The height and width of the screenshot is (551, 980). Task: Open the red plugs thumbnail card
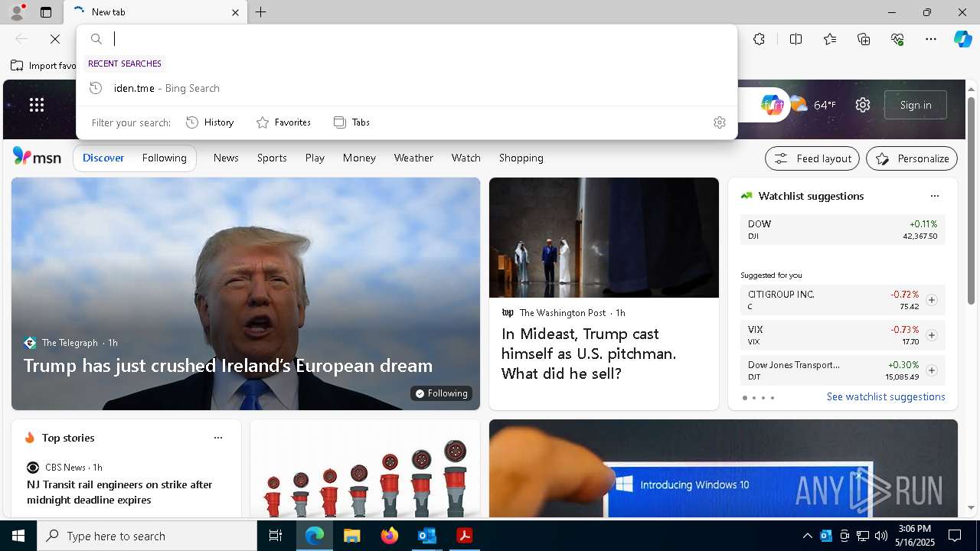[x=365, y=468]
